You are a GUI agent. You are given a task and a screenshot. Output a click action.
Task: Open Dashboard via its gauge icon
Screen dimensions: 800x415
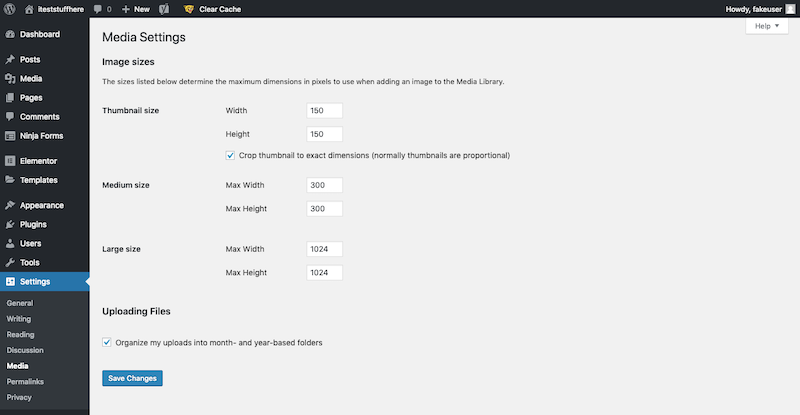pyautogui.click(x=10, y=34)
